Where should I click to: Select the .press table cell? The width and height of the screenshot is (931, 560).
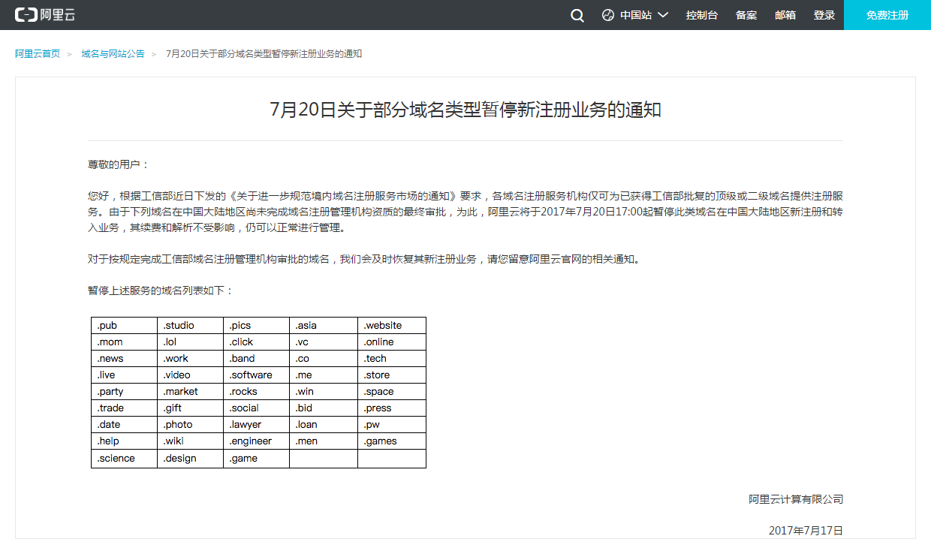(392, 408)
